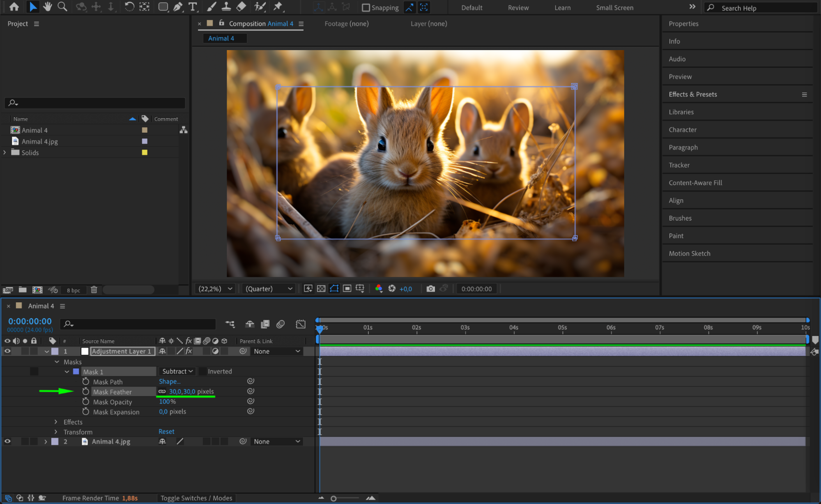Take a snapshot with camera icon
The image size is (821, 504).
pyautogui.click(x=430, y=289)
